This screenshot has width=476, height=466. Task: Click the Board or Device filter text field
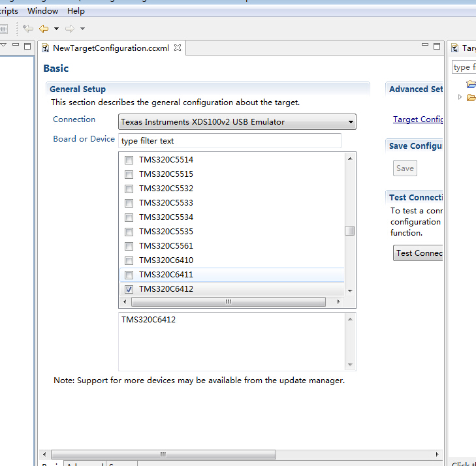(x=230, y=141)
